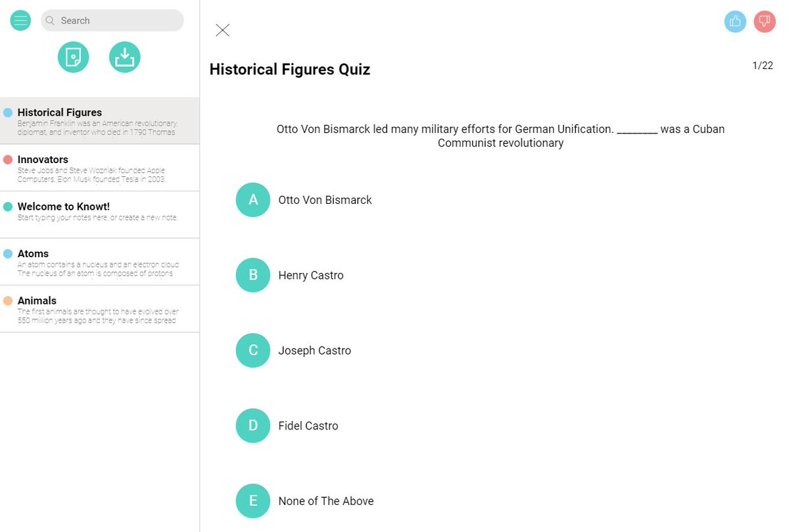Click the quiz question text
The image size is (789, 532).
pyautogui.click(x=500, y=136)
